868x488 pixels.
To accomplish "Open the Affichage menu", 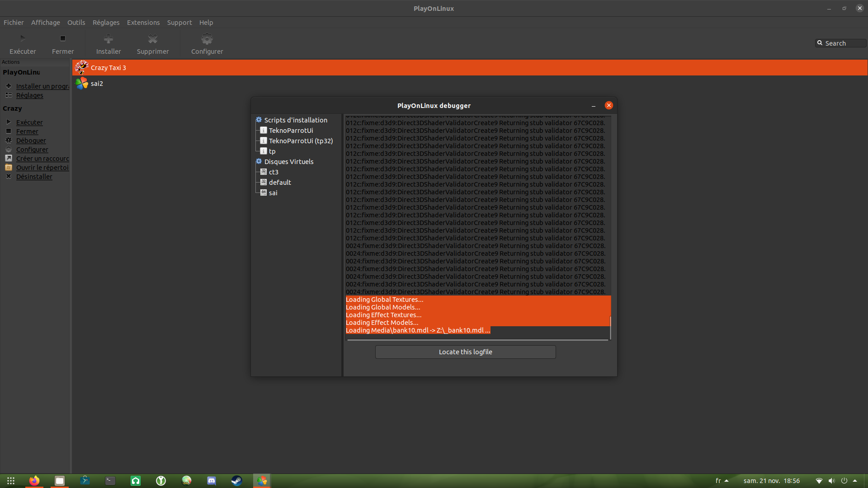I will click(45, 23).
